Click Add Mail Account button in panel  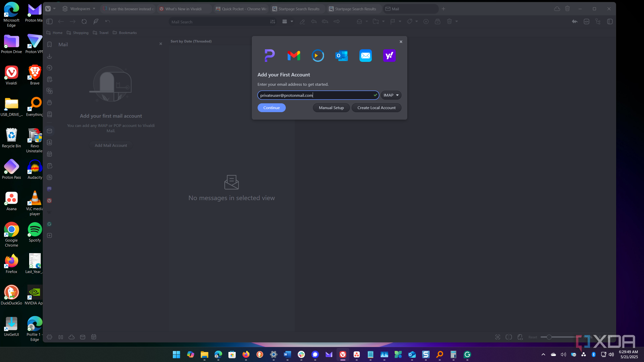point(111,145)
